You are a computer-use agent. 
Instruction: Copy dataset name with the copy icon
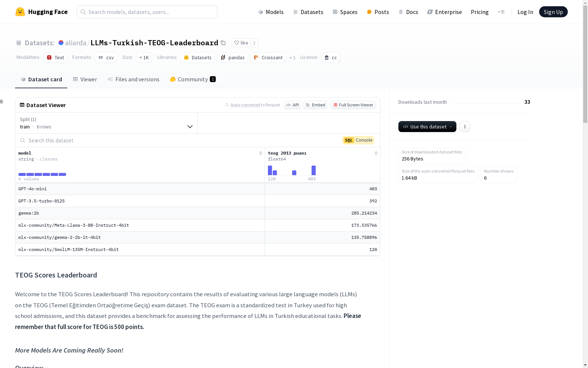click(223, 43)
